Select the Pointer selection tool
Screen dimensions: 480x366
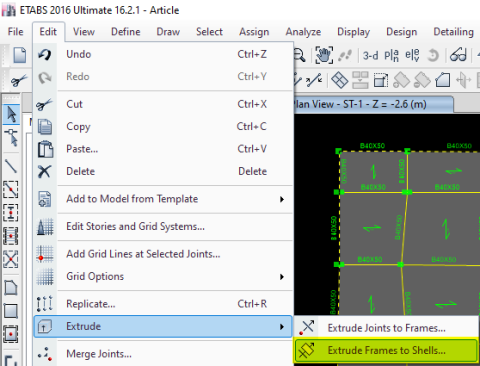click(x=11, y=114)
